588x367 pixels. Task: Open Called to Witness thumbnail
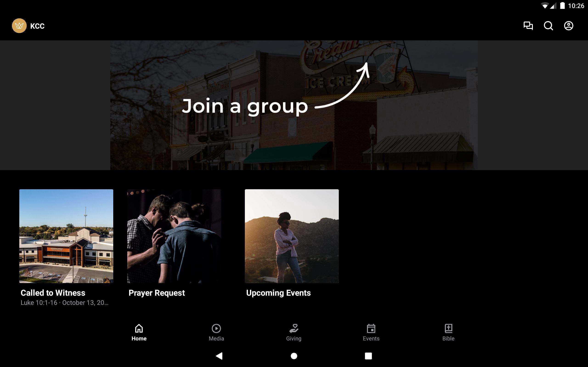66,236
